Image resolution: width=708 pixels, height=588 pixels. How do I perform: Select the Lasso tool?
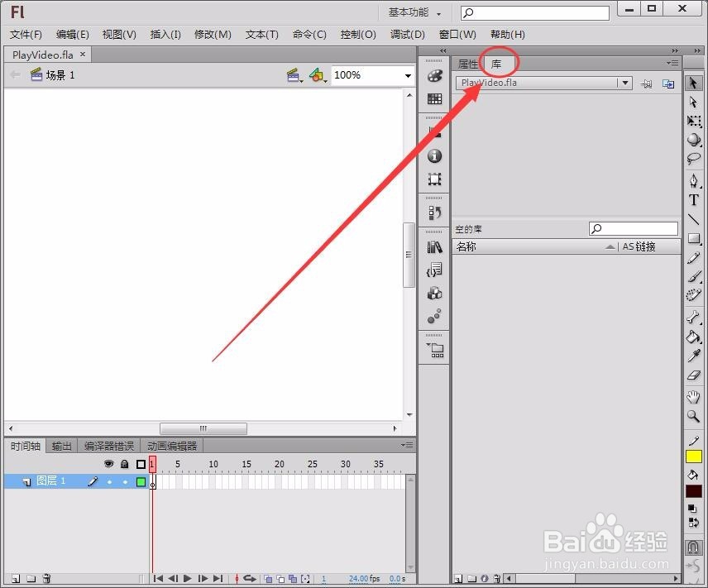tap(694, 159)
